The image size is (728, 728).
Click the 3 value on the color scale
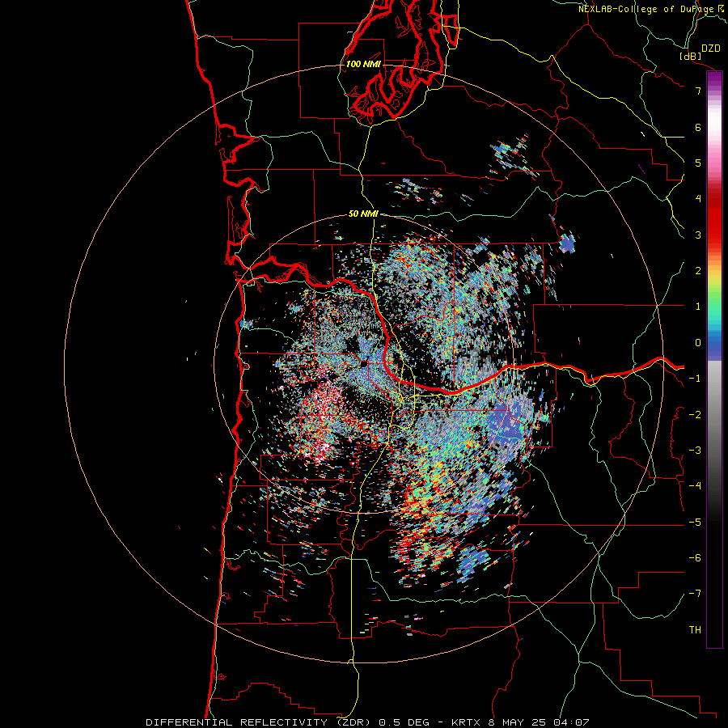click(x=698, y=235)
